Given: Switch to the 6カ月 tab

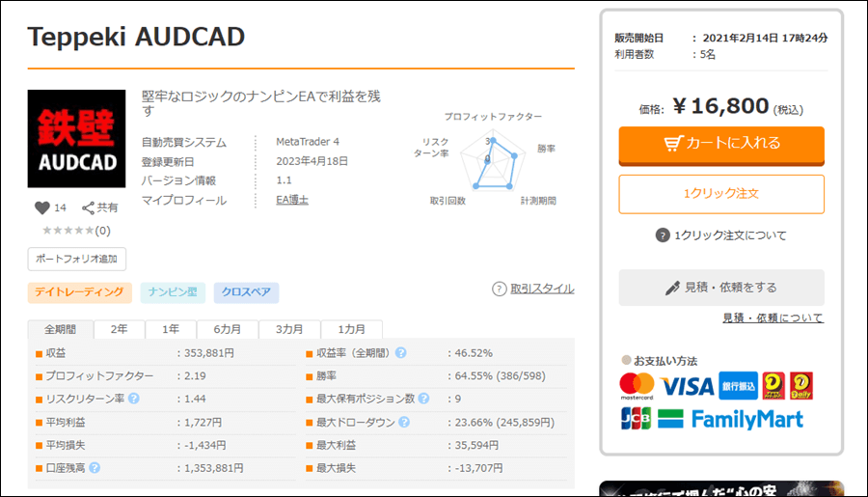Looking at the screenshot, I should [x=228, y=329].
